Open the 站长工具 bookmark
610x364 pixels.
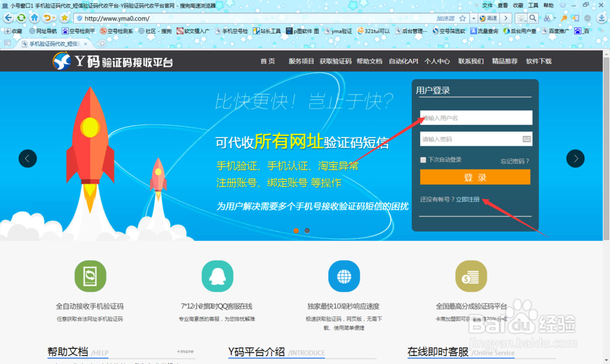pos(267,31)
